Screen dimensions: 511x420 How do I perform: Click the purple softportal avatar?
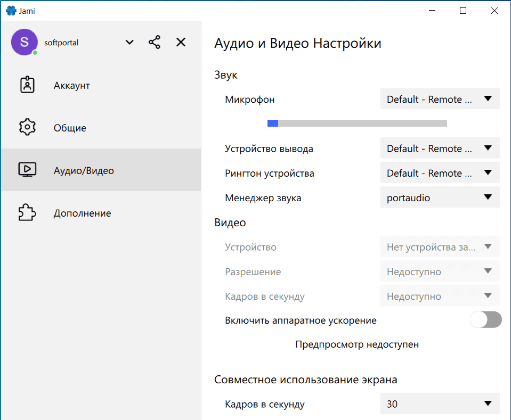coord(24,42)
